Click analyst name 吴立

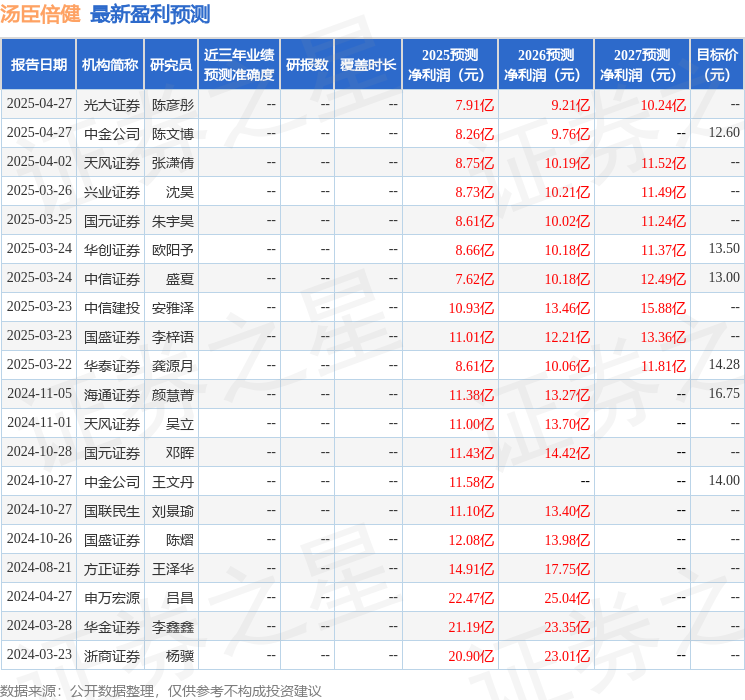coord(180,424)
